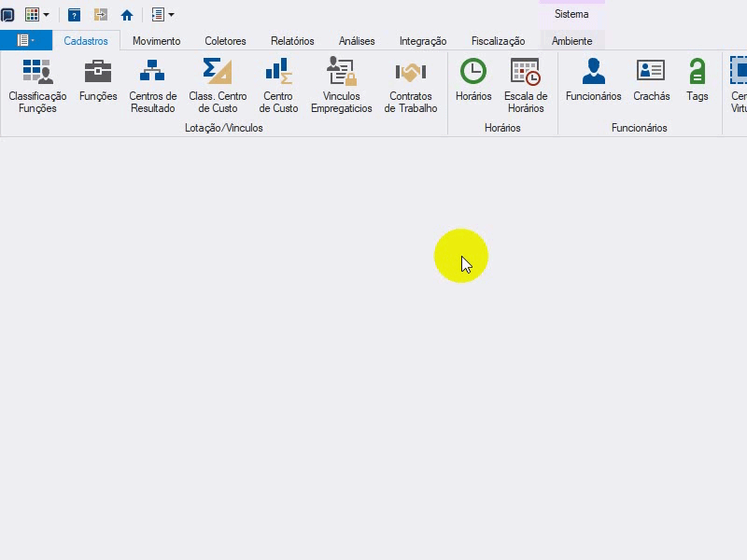Go to the Fiscalização tab
The image size is (747, 560).
(x=498, y=41)
